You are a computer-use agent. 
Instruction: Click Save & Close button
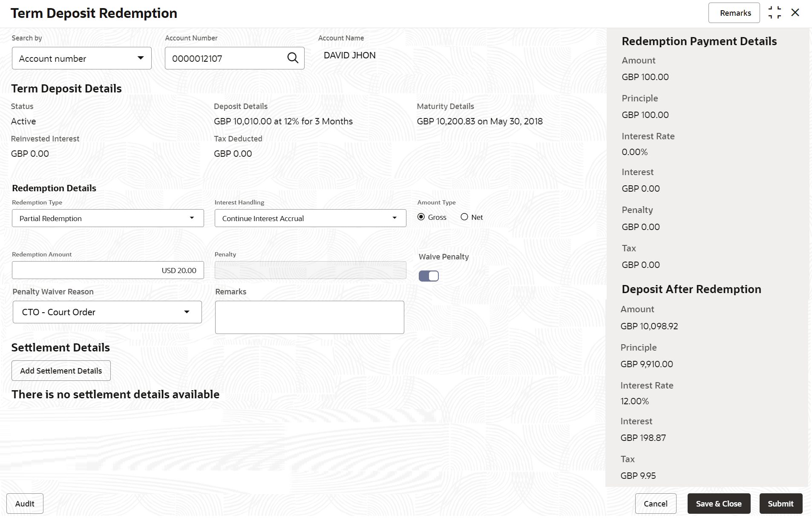click(x=719, y=504)
